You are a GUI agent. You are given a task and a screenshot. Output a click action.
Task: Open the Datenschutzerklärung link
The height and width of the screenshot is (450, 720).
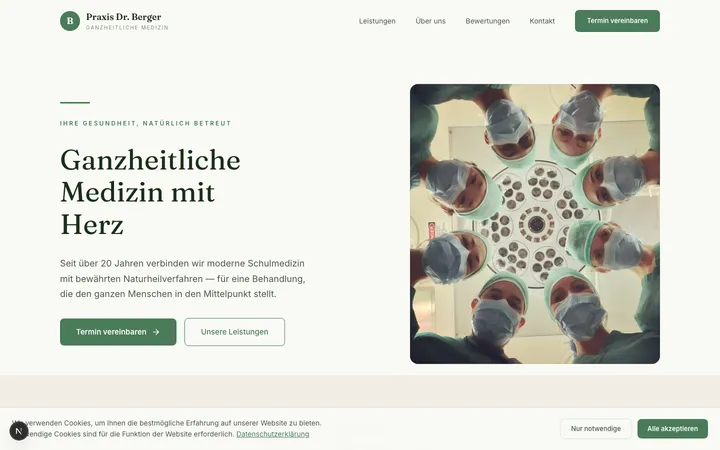tap(273, 434)
